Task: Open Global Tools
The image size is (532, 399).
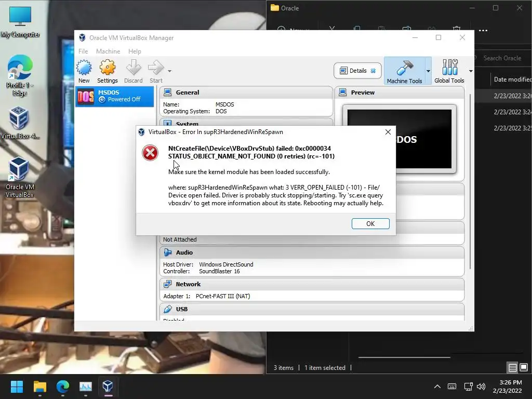Action: click(449, 71)
